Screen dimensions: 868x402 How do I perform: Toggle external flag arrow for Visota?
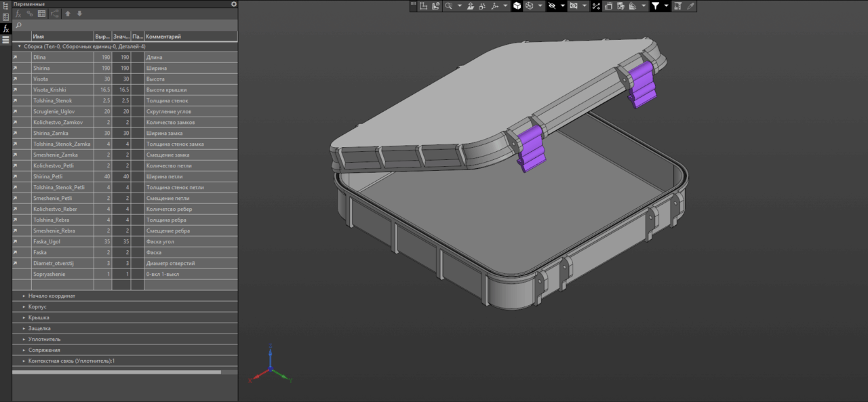[15, 79]
